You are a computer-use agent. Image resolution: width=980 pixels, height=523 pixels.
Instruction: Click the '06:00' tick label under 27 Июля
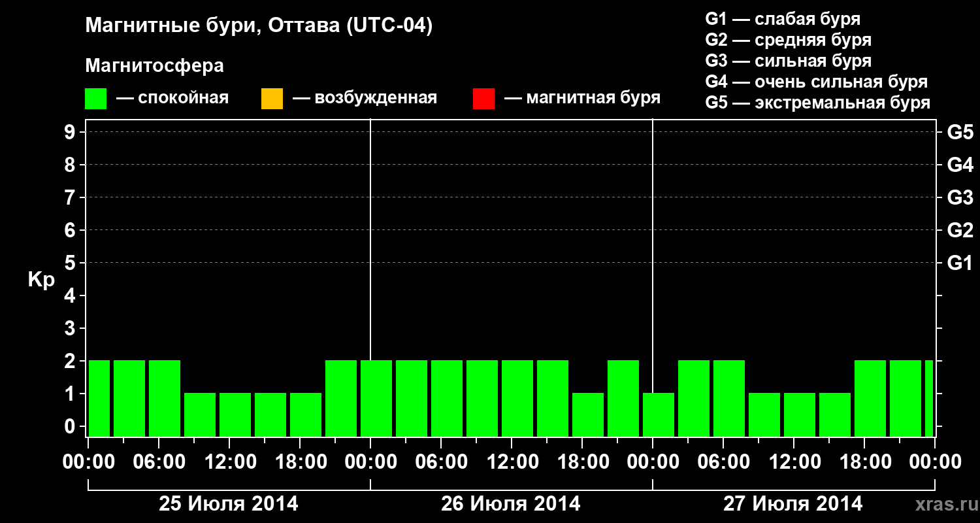723,462
